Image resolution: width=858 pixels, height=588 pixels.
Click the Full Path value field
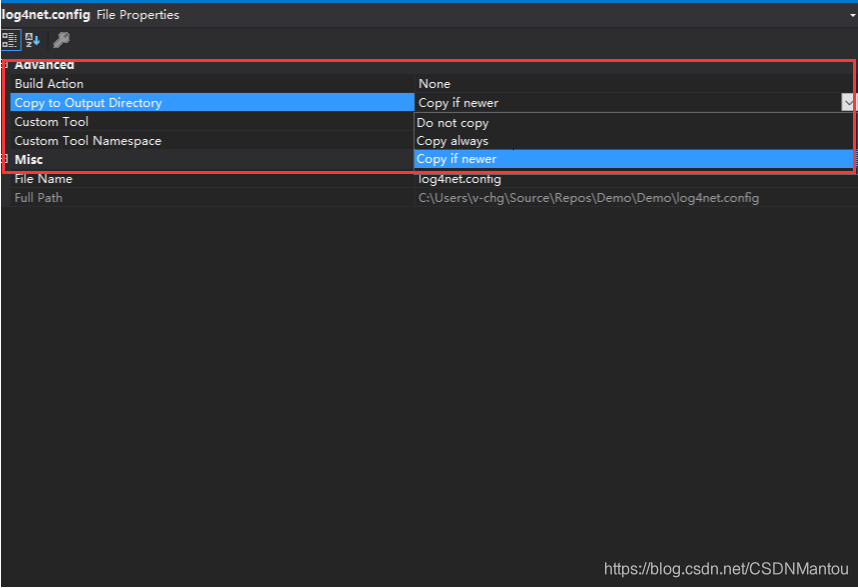(x=587, y=197)
